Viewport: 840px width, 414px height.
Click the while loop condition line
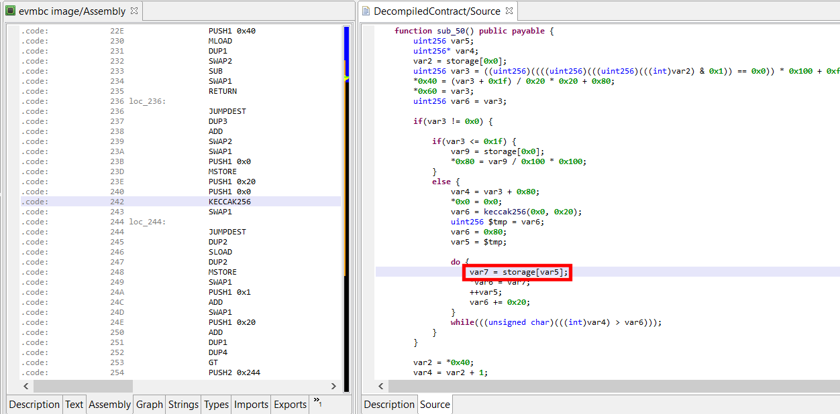[x=557, y=322]
